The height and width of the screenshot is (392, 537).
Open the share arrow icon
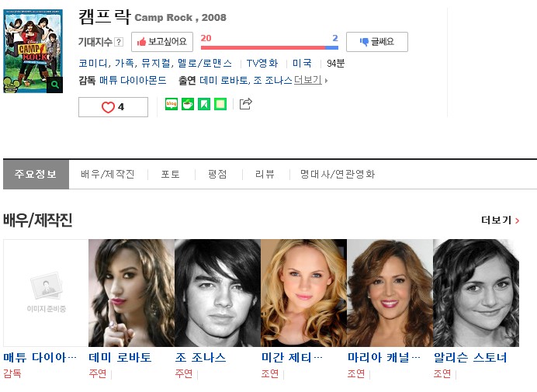pyautogui.click(x=245, y=103)
